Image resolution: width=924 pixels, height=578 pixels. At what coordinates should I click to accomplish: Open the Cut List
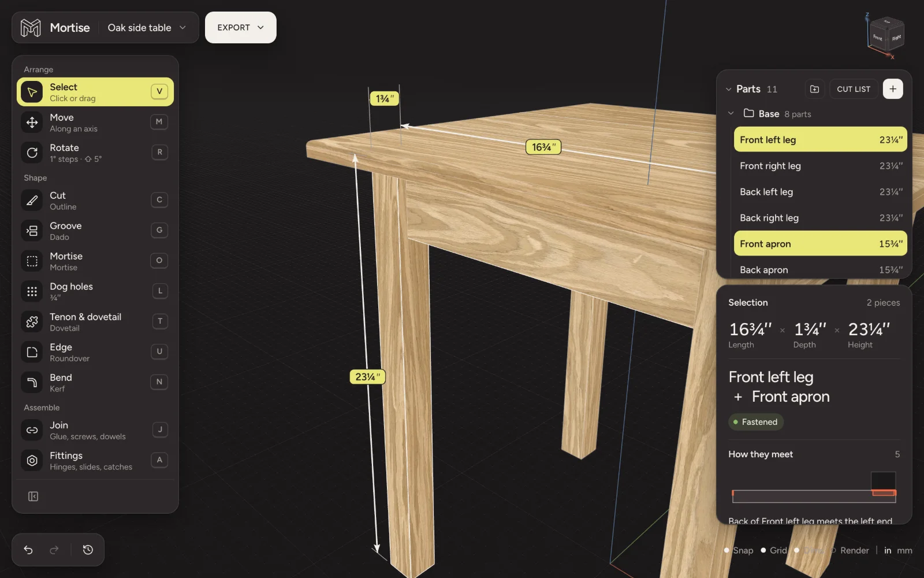point(854,89)
